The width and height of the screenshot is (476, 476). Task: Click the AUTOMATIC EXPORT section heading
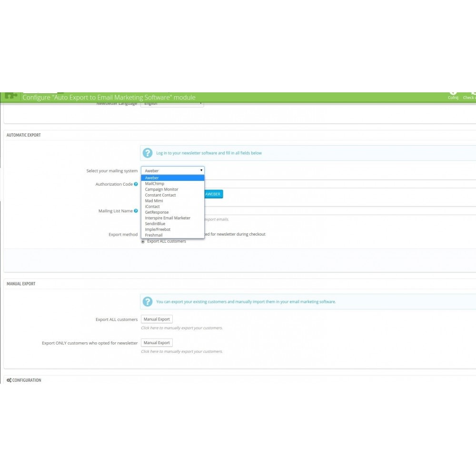pyautogui.click(x=24, y=135)
